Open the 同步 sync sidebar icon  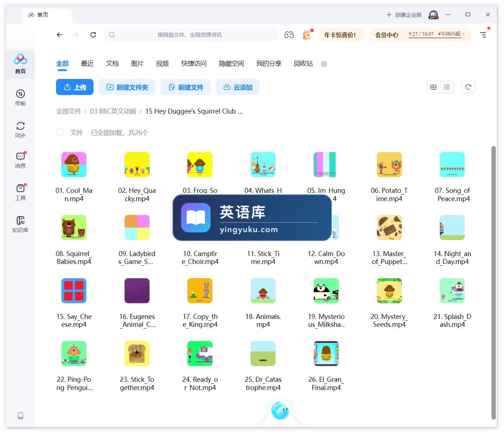20,130
